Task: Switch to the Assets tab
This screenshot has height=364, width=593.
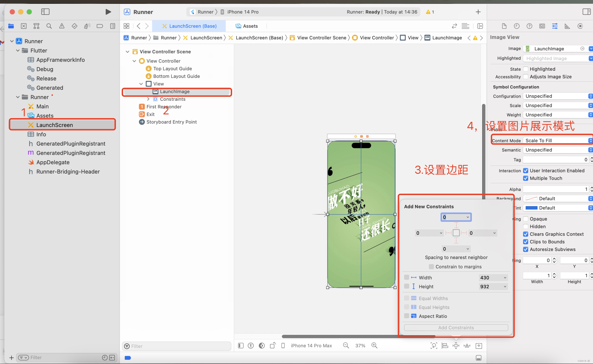Action: point(247,26)
